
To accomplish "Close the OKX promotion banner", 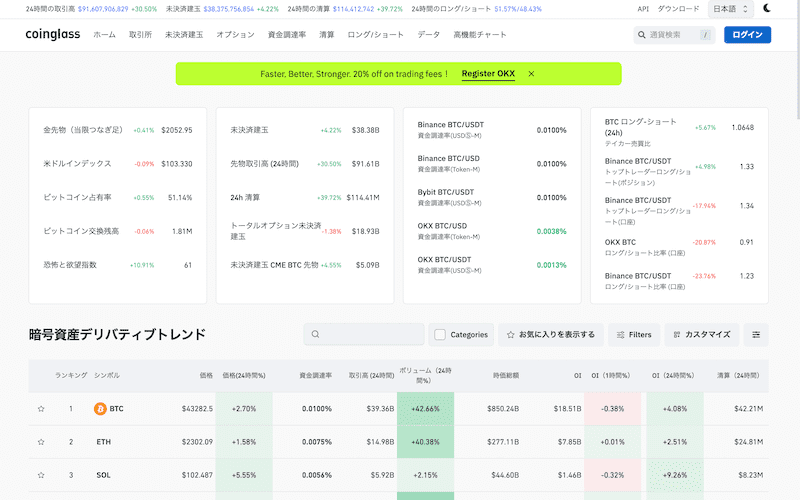I will [x=531, y=73].
